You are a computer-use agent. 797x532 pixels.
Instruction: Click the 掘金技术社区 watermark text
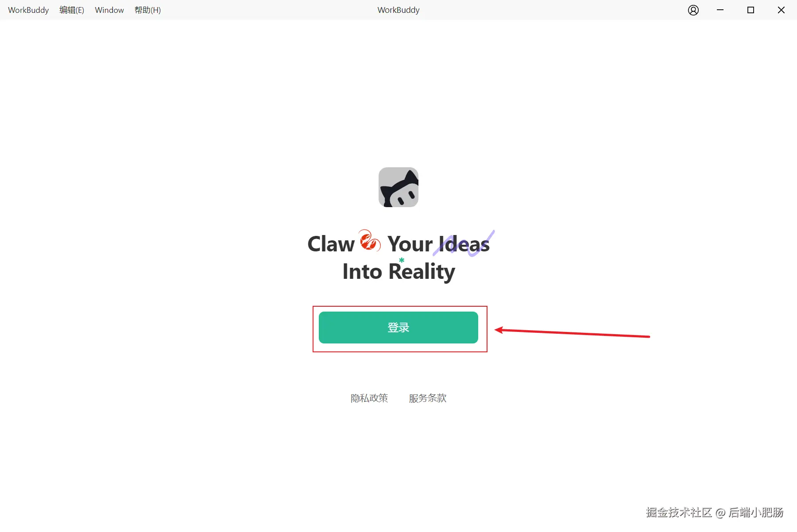[x=679, y=513]
